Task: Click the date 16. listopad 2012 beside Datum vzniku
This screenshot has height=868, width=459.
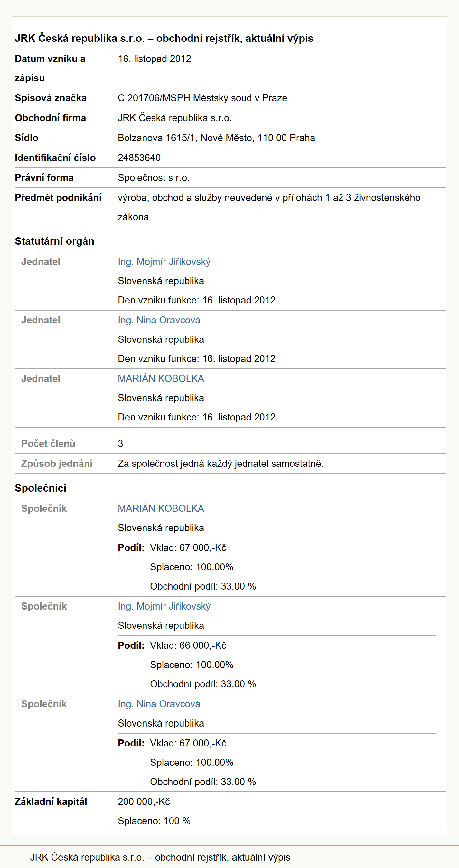Action: tap(155, 59)
